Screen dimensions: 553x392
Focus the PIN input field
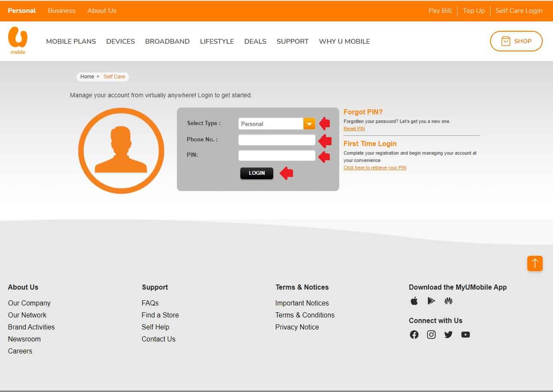tap(277, 156)
